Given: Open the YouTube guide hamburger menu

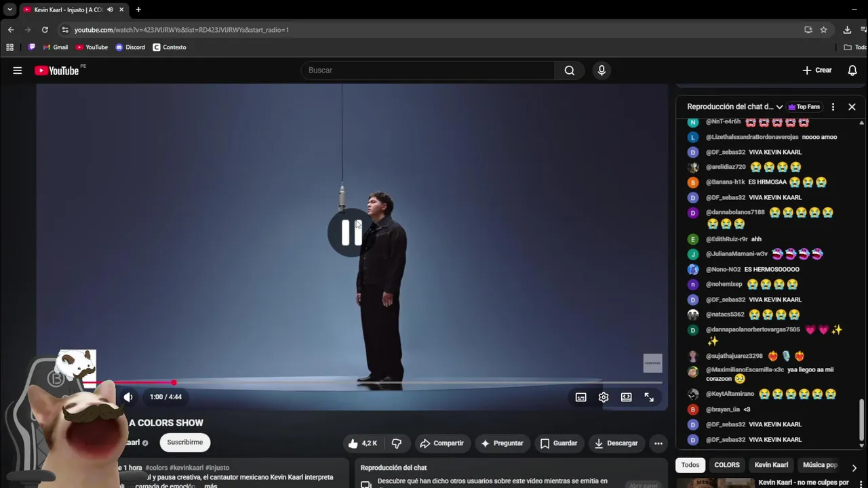Looking at the screenshot, I should point(18,70).
